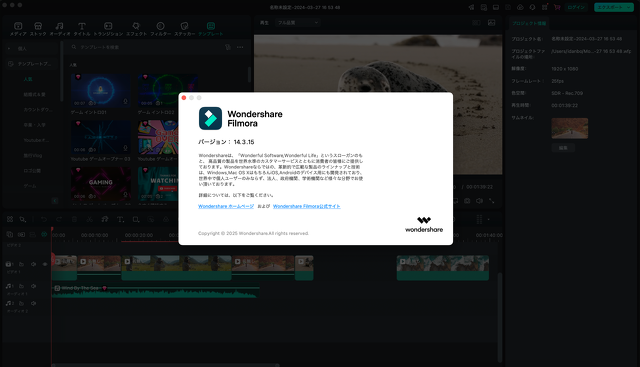Select the 結婚式＆愛 category
Screen dimensions: 640x367
pyautogui.click(x=34, y=94)
